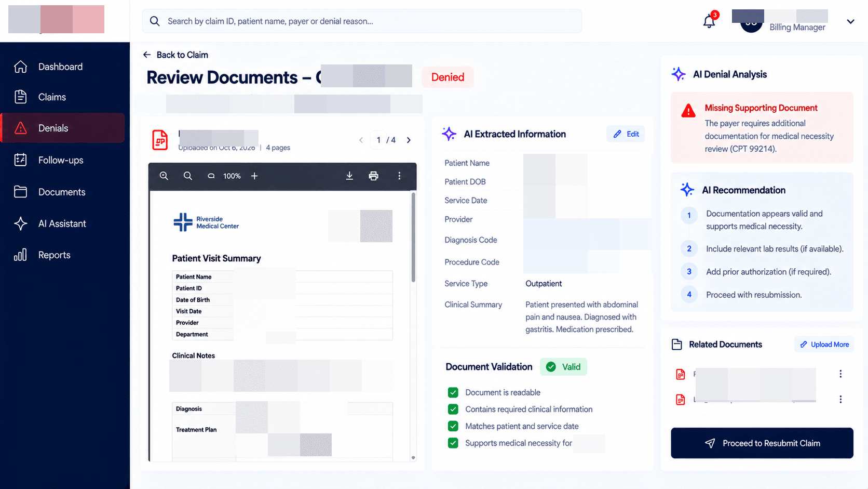Click the Denied status badge
868x489 pixels.
[x=447, y=77]
